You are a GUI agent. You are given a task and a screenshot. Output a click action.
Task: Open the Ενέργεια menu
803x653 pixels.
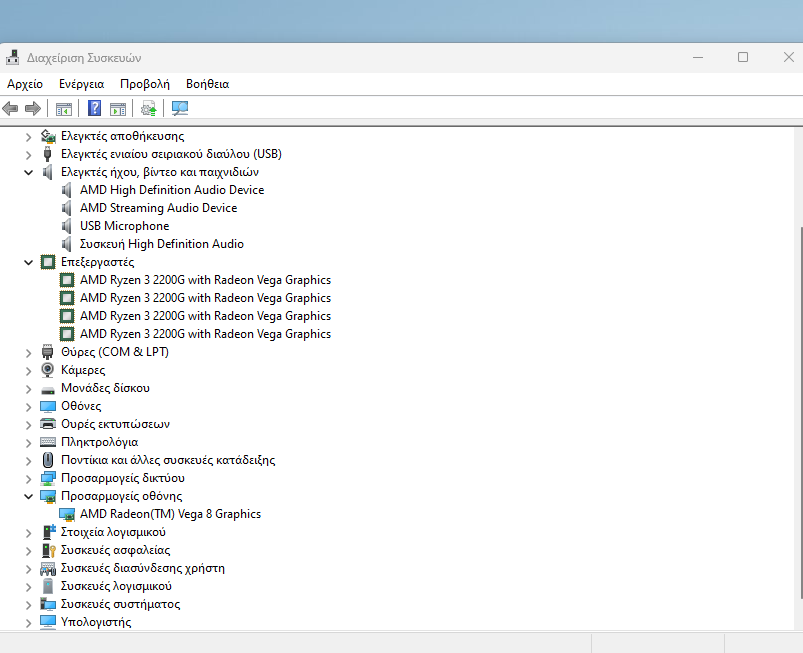point(81,84)
